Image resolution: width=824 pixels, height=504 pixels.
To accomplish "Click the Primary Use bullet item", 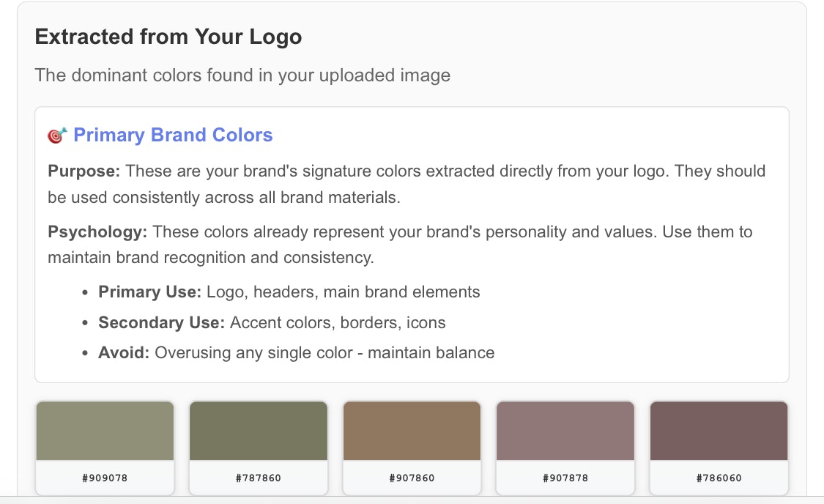I will [x=289, y=292].
